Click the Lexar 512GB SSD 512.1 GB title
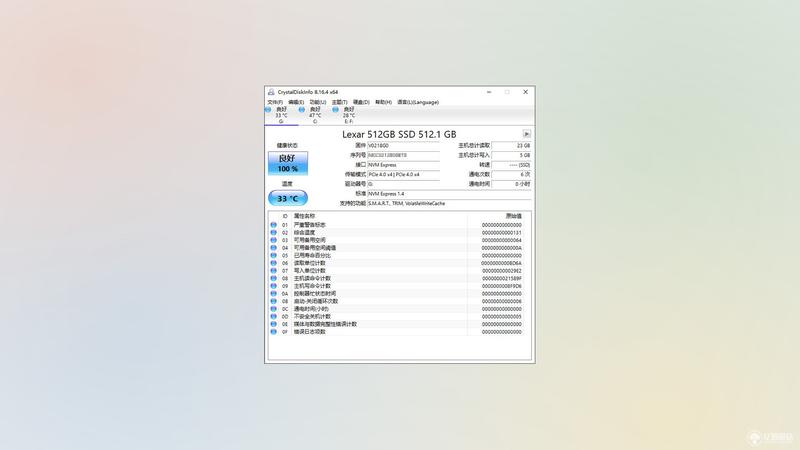 [399, 134]
